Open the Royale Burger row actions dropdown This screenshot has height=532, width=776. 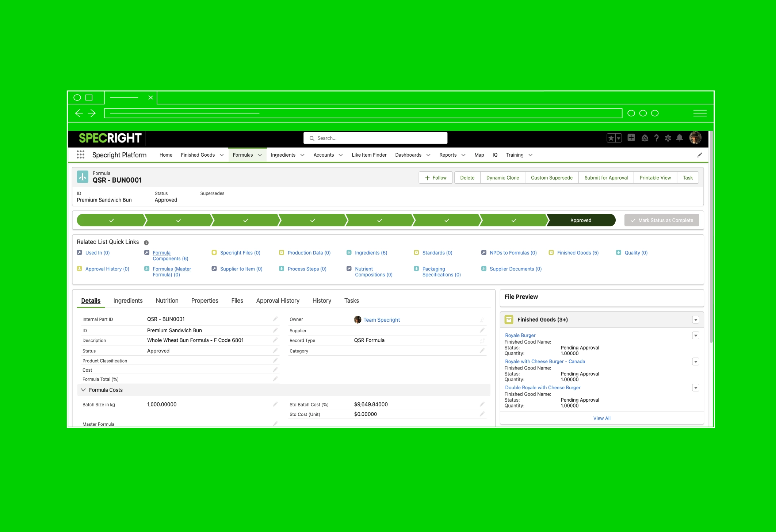tap(696, 336)
